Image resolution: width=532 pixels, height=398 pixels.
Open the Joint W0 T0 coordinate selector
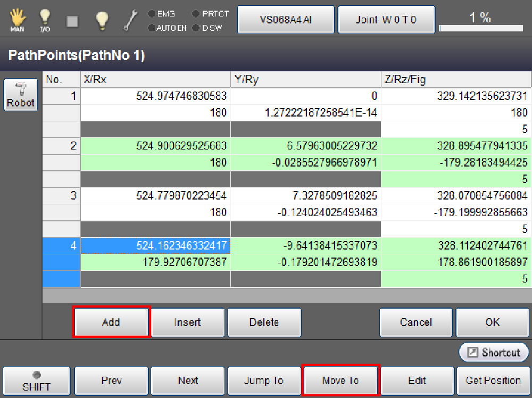386,20
